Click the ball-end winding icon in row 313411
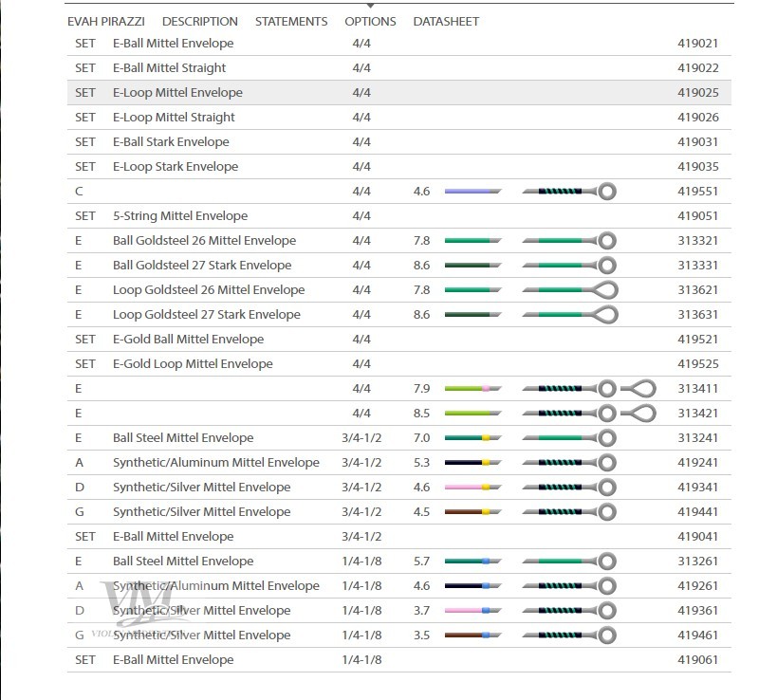 point(569,389)
